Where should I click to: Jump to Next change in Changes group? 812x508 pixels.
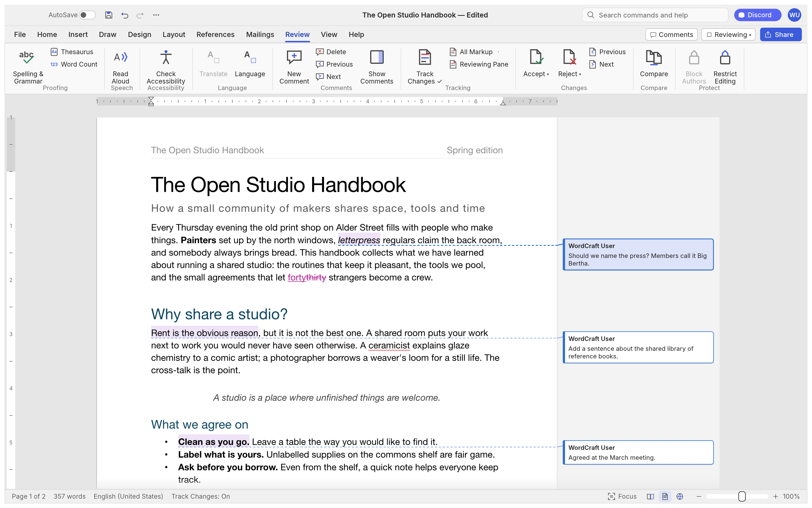click(601, 64)
